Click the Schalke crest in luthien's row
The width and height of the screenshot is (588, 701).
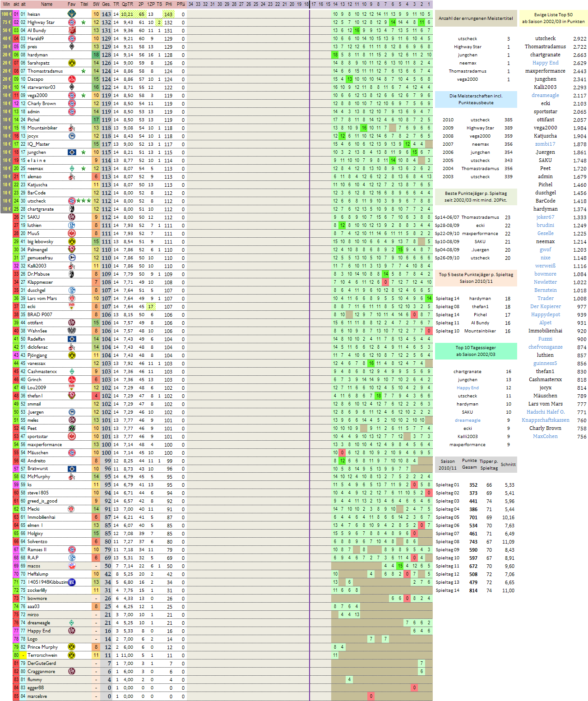(x=71, y=225)
